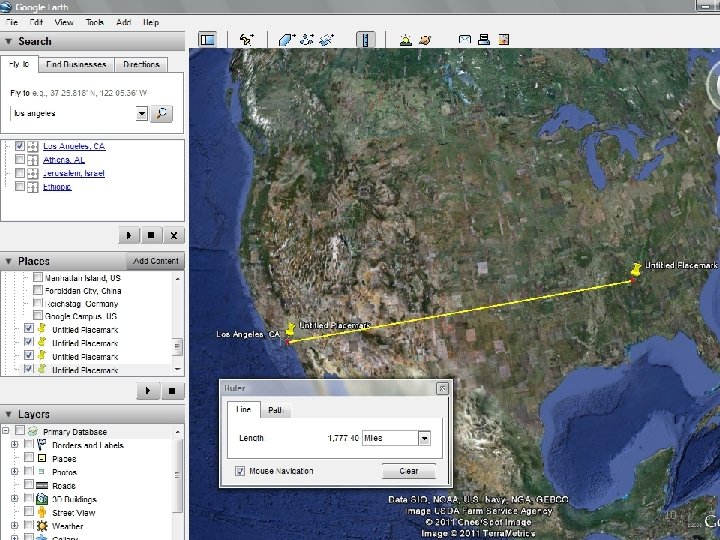Expand the Photos layer node

coord(15,472)
